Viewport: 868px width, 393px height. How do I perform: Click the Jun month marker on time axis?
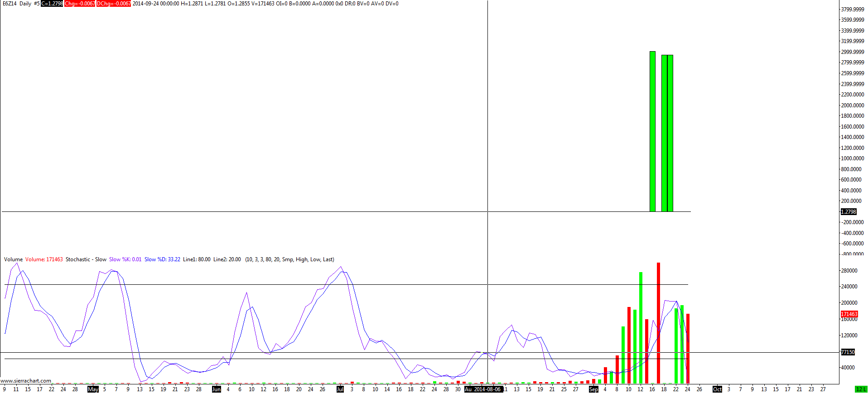pos(217,389)
